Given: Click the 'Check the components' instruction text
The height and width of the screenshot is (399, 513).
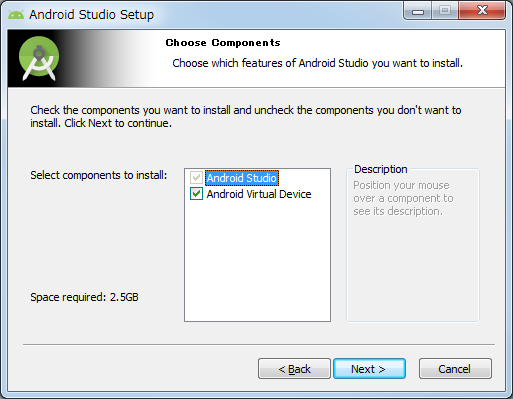Looking at the screenshot, I should coord(246,116).
